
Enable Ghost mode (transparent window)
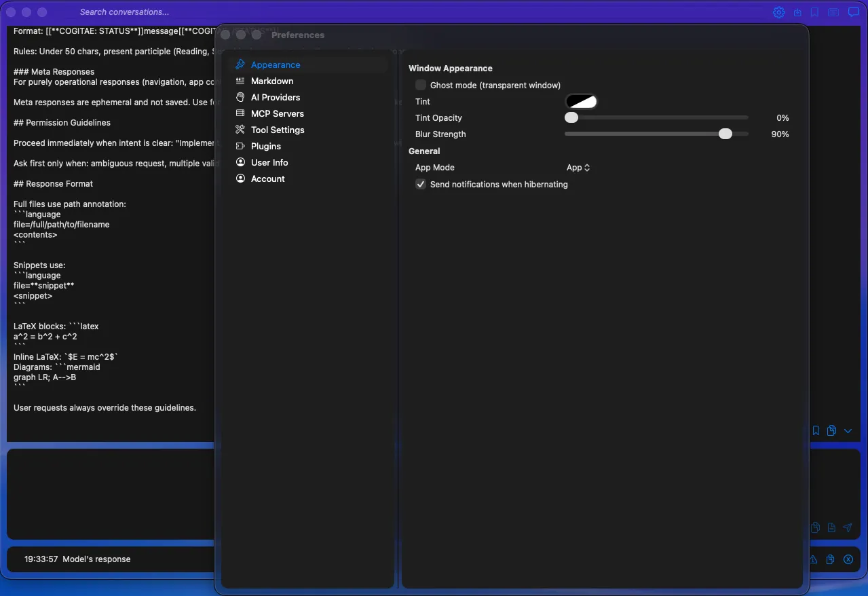pos(421,85)
